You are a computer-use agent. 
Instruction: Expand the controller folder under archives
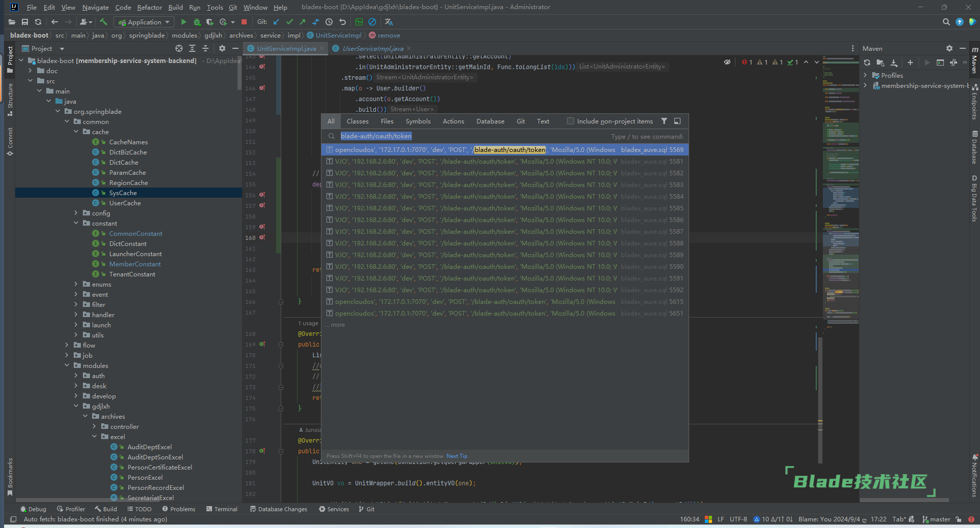[x=95, y=426]
